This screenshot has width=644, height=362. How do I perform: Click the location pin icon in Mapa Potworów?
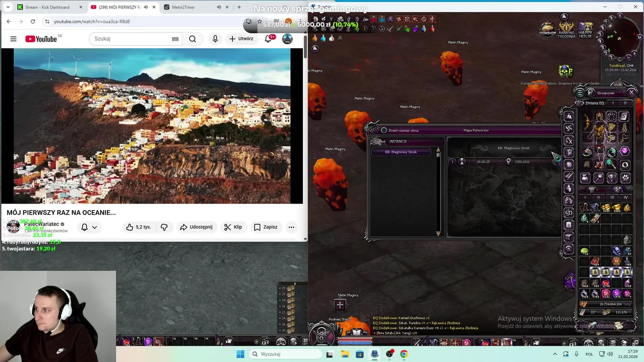pos(508,161)
